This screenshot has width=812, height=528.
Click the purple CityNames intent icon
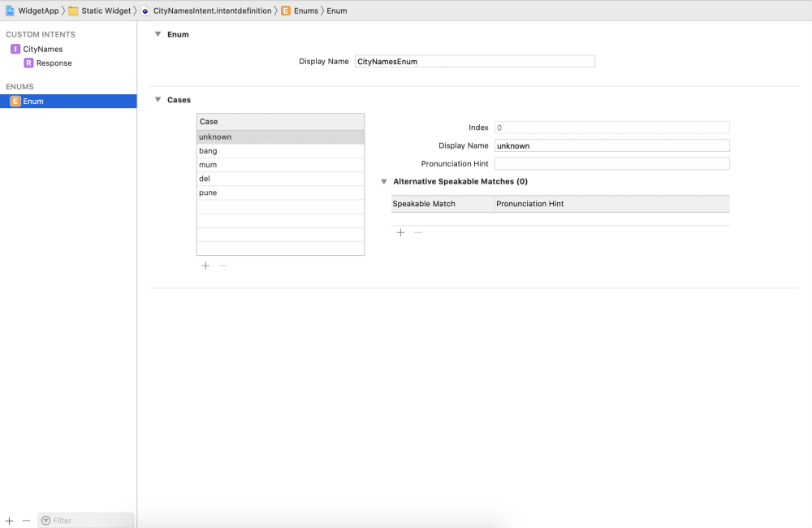15,49
